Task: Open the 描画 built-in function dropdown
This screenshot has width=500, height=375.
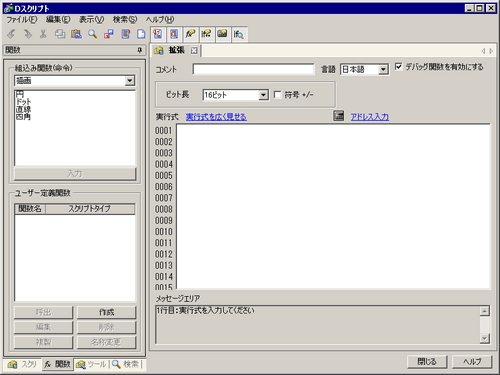Action: click(x=130, y=80)
